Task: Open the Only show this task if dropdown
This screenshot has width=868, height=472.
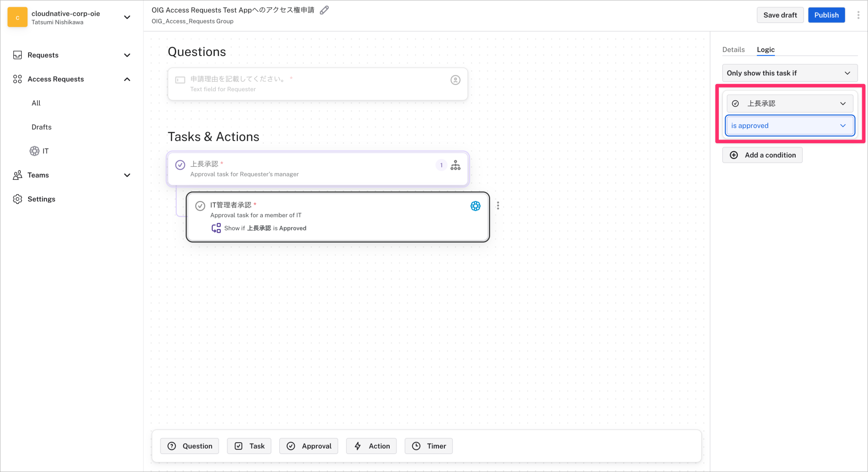Action: [789, 73]
